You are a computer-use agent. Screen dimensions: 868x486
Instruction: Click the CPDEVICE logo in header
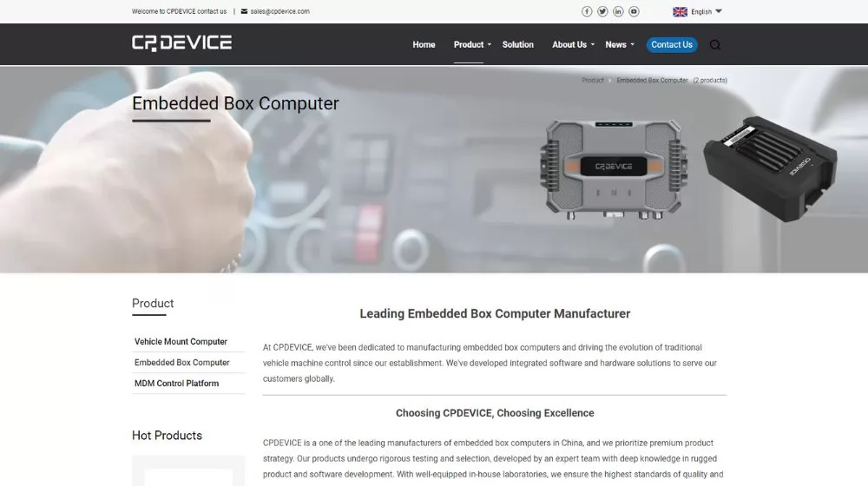(181, 43)
